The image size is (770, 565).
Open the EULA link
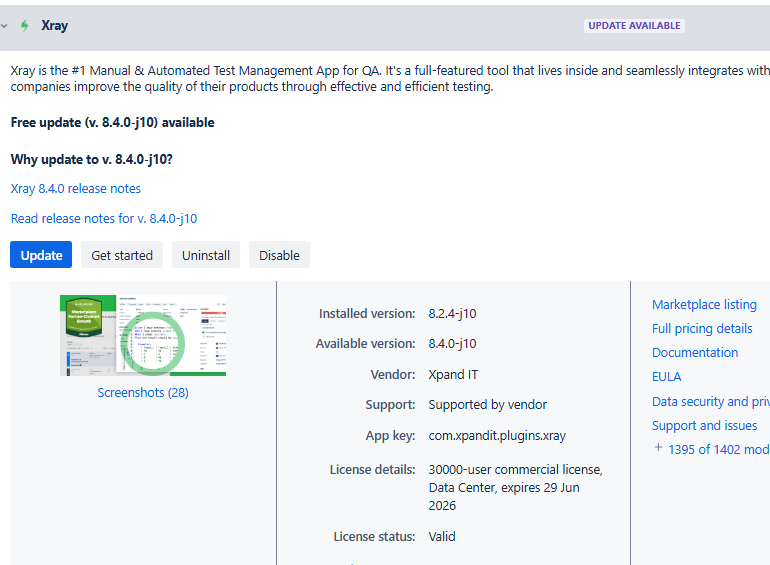point(667,377)
